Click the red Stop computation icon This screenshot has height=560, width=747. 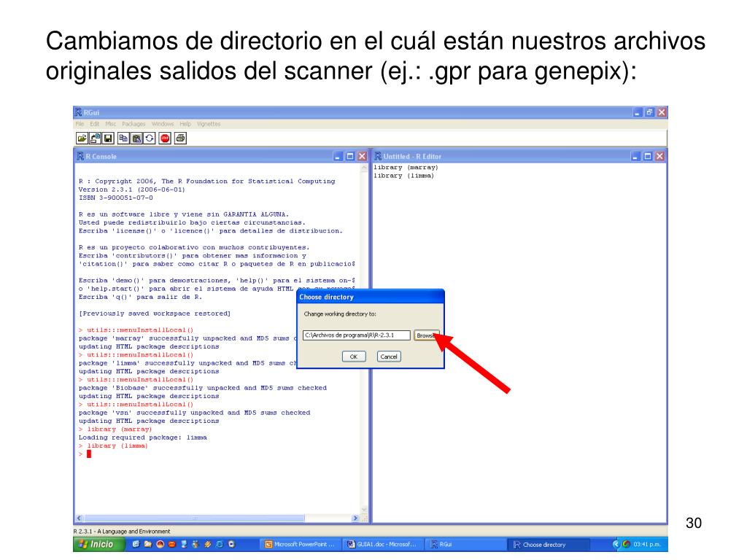pyautogui.click(x=165, y=139)
